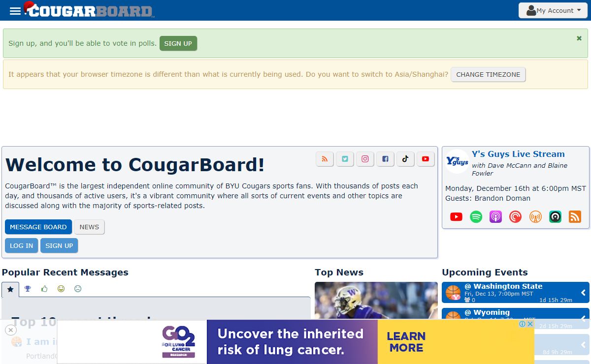Image resolution: width=591 pixels, height=364 pixels.
Task: Click the Y's Guys logo thumbnail
Action: pyautogui.click(x=457, y=161)
